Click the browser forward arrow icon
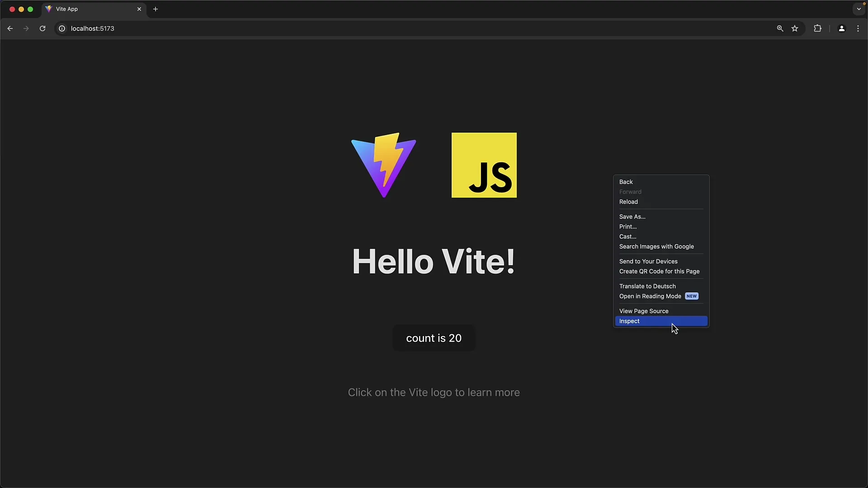Screen dimensions: 868x488 [26, 28]
